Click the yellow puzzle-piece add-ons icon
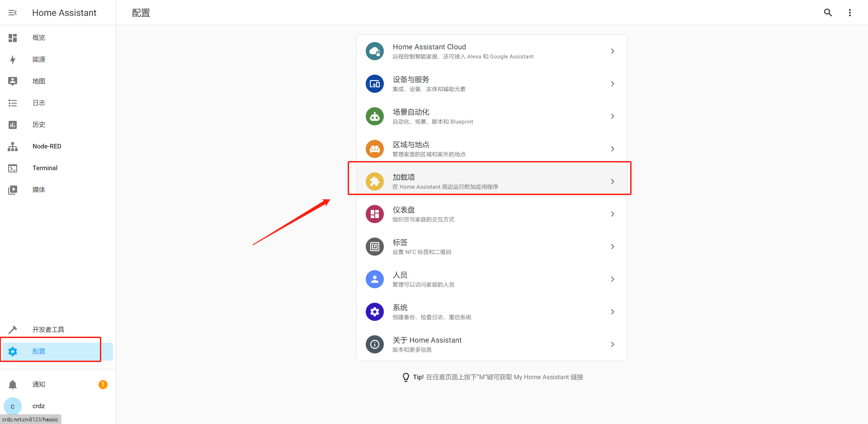The height and width of the screenshot is (424, 868). (374, 181)
